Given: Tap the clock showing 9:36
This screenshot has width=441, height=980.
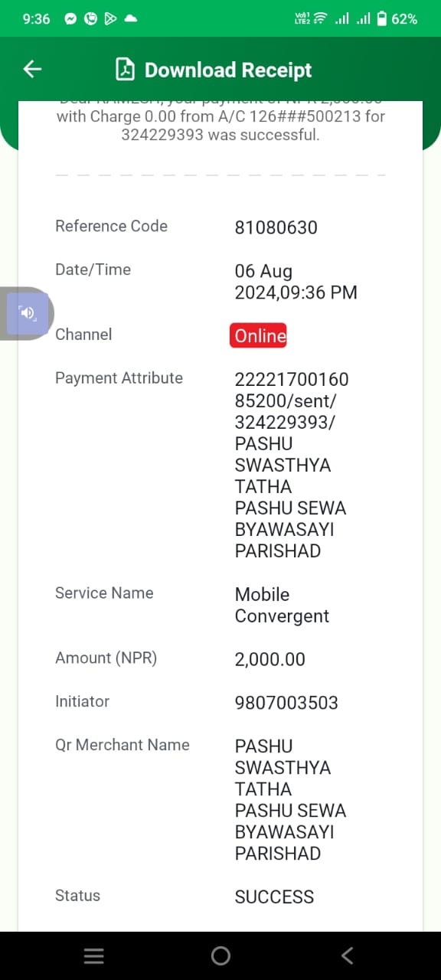Looking at the screenshot, I should pyautogui.click(x=36, y=19).
